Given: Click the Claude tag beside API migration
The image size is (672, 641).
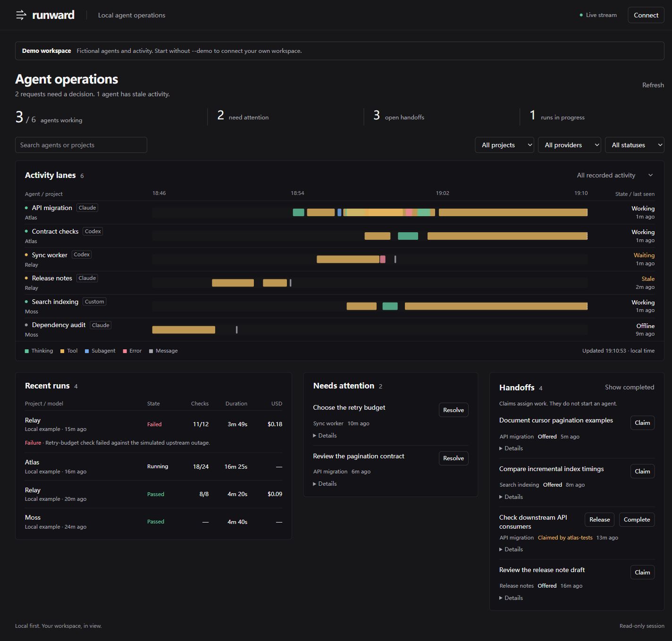Looking at the screenshot, I should click(87, 208).
